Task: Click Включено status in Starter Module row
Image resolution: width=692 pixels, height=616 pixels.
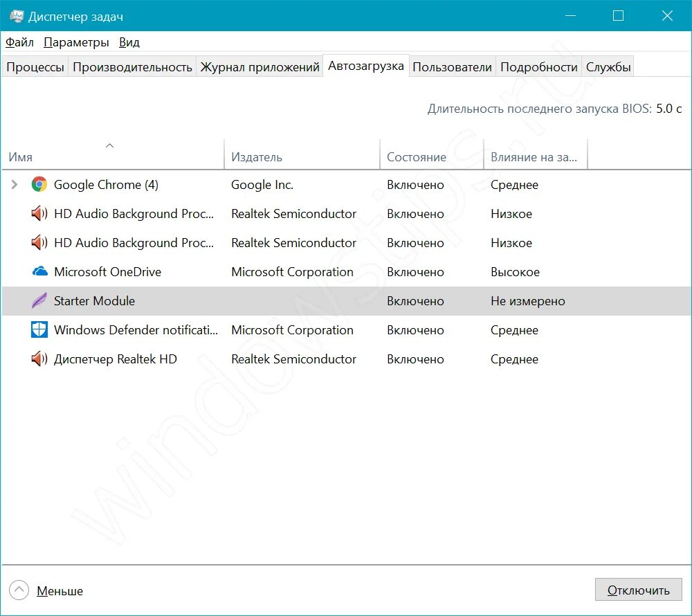Action: click(415, 301)
